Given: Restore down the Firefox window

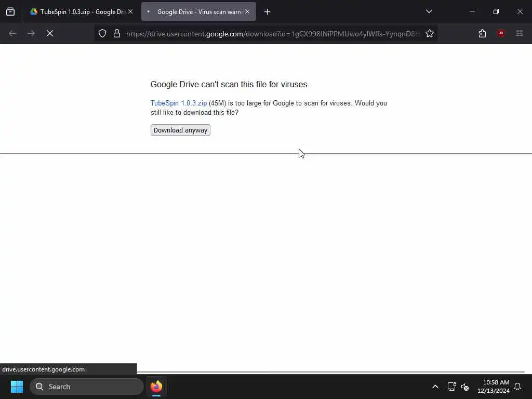Looking at the screenshot, I should [x=496, y=11].
